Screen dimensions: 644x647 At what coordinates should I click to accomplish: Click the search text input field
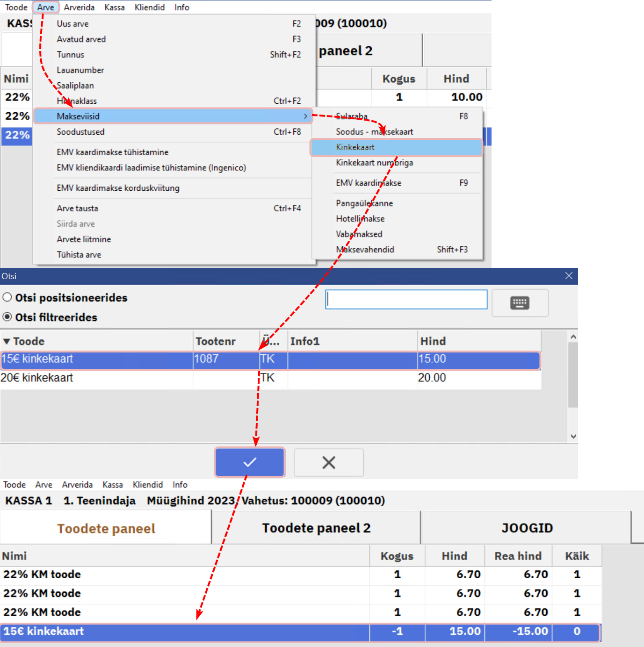[406, 299]
